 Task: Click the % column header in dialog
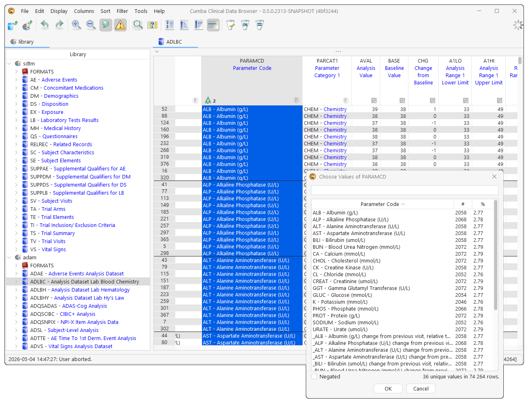[x=483, y=204]
